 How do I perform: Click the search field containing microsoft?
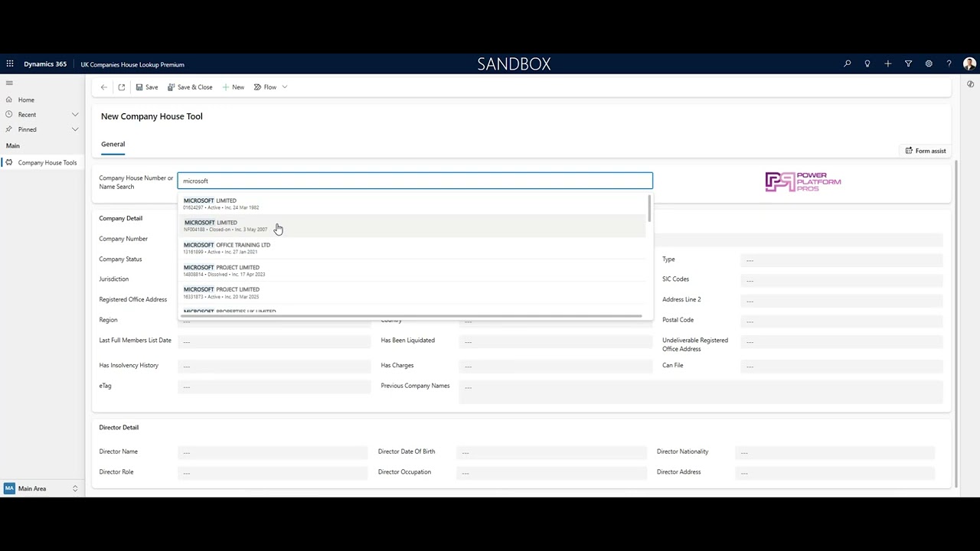[x=415, y=181]
